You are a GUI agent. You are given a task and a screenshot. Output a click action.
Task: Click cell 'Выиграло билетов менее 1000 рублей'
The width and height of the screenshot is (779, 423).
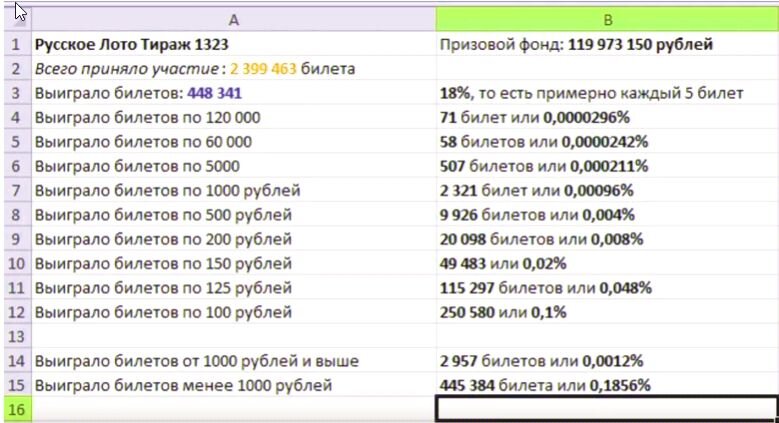pos(234,385)
